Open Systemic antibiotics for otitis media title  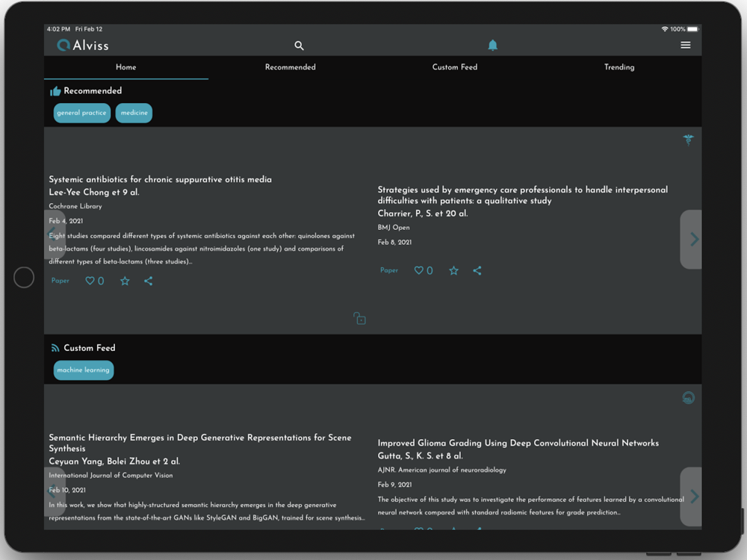160,179
